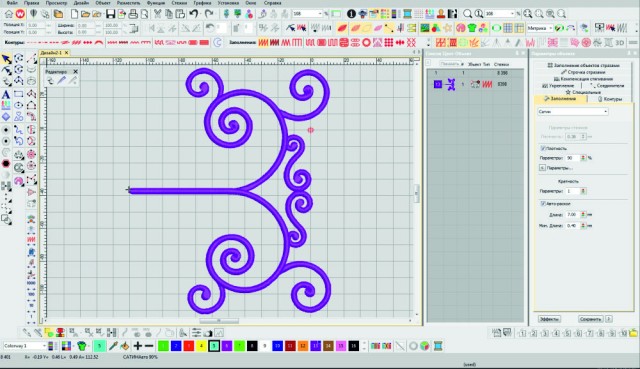Open the Дизайн menu
Image resolution: width=640 pixels, height=369 pixels.
pos(81,3)
